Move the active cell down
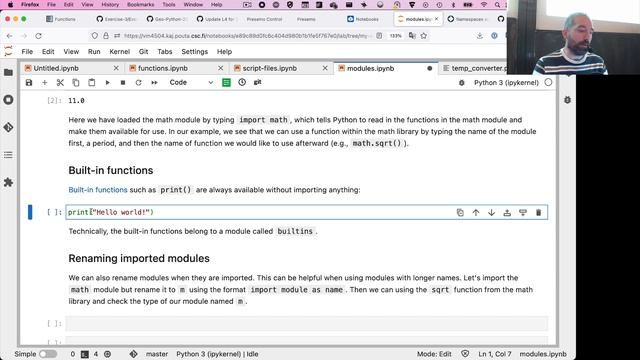 [x=491, y=212]
